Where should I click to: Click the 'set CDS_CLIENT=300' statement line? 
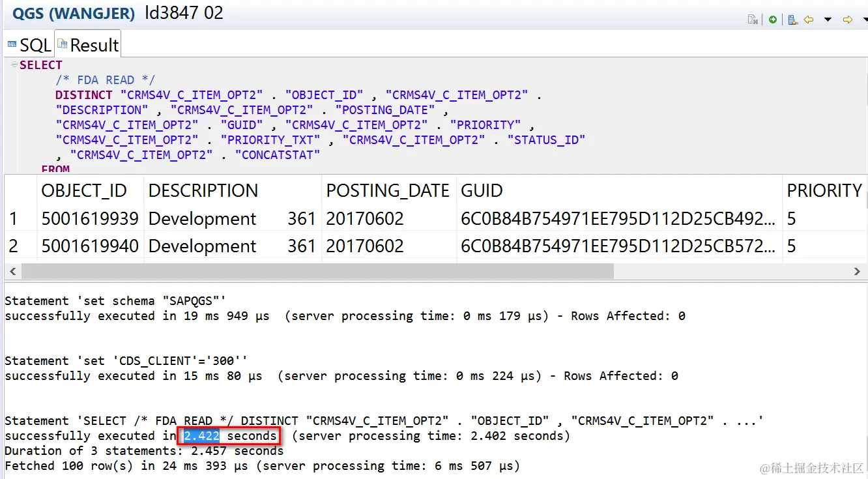[126, 360]
